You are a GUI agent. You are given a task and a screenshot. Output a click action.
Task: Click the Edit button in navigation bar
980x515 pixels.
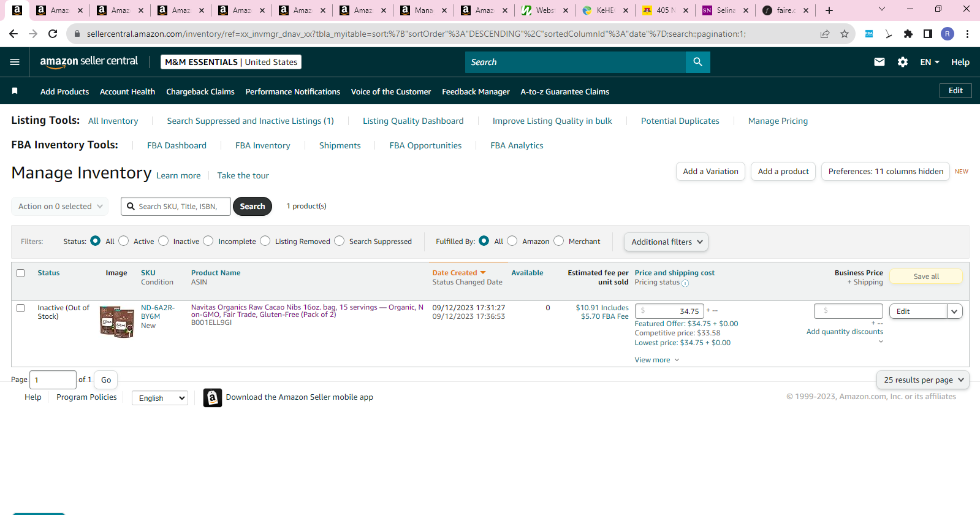point(955,91)
